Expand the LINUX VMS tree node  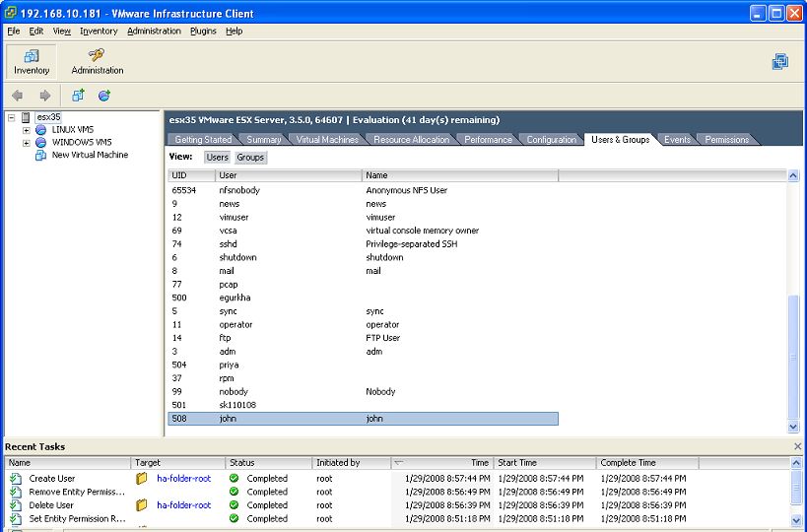27,130
